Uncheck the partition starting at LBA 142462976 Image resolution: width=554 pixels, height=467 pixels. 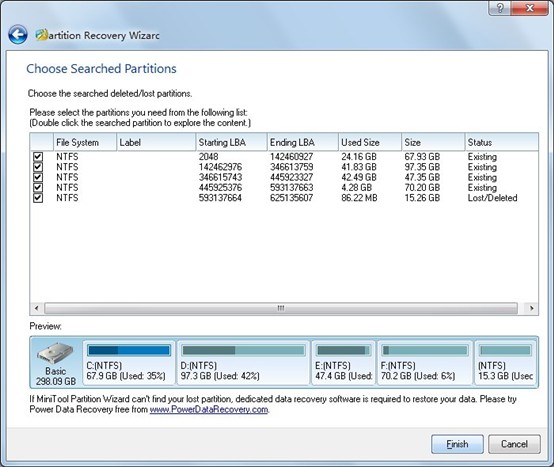coord(38,167)
